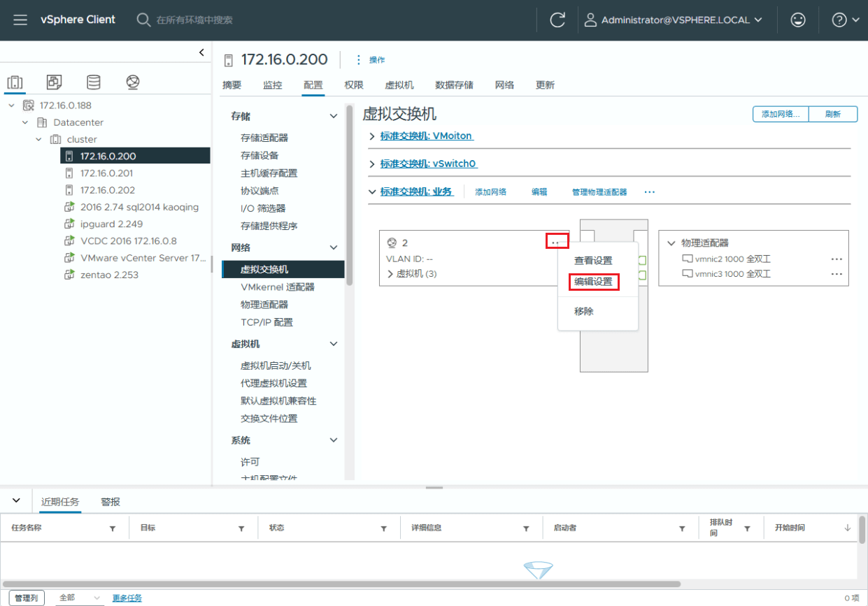
Task: Collapse the 虚拟机 configuration section
Action: point(334,344)
